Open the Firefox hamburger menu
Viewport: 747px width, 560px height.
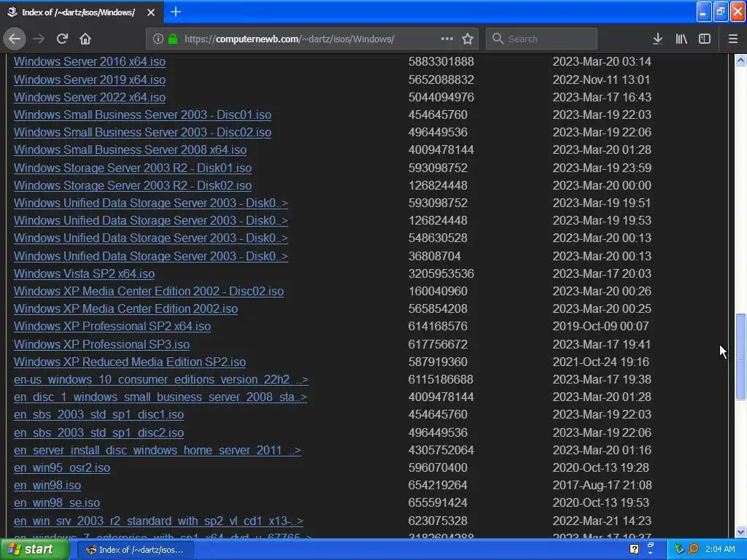[733, 39]
